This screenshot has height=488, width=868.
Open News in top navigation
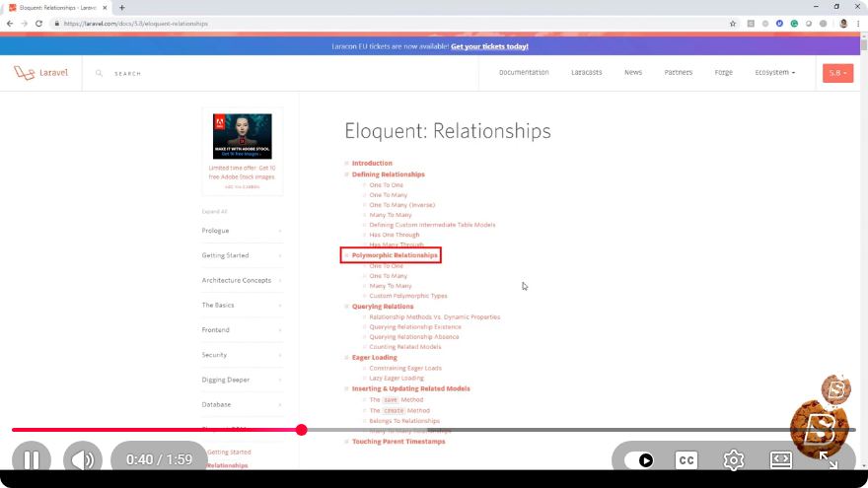632,73
